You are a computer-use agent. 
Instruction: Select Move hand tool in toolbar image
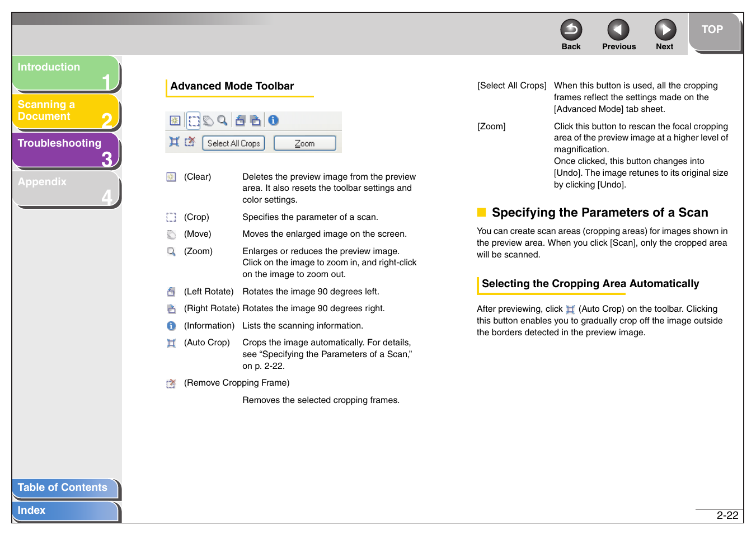pyautogui.click(x=208, y=120)
